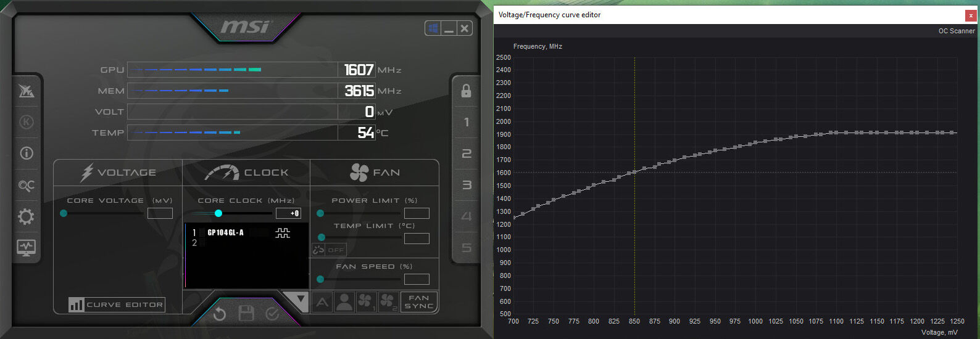Focus the Core Clock +0 value field
Screen dimensions: 980x339
(288, 213)
